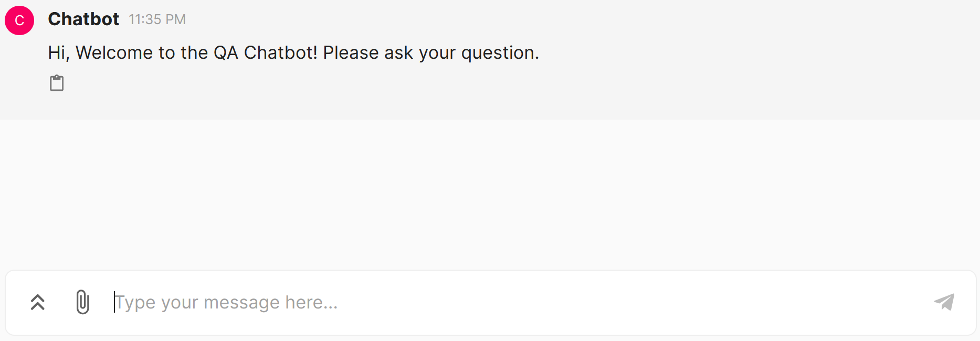The width and height of the screenshot is (980, 341).
Task: Click the clipboard icon below the greeting
Action: coord(57,83)
